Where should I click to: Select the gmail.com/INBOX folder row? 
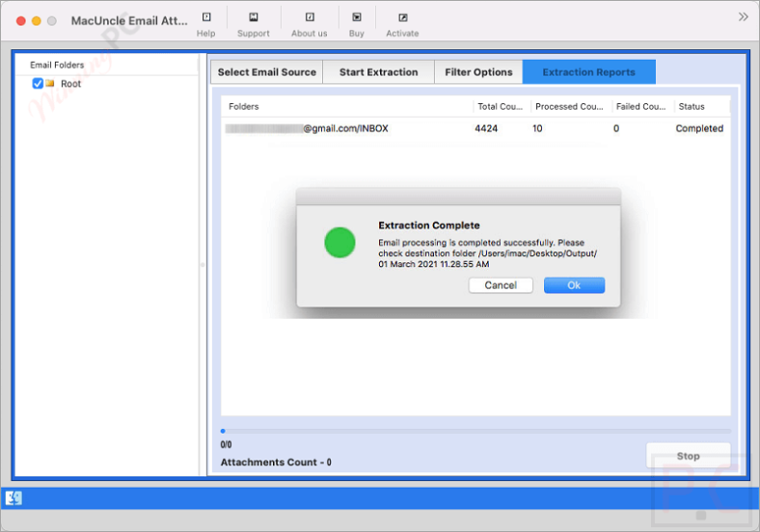475,128
